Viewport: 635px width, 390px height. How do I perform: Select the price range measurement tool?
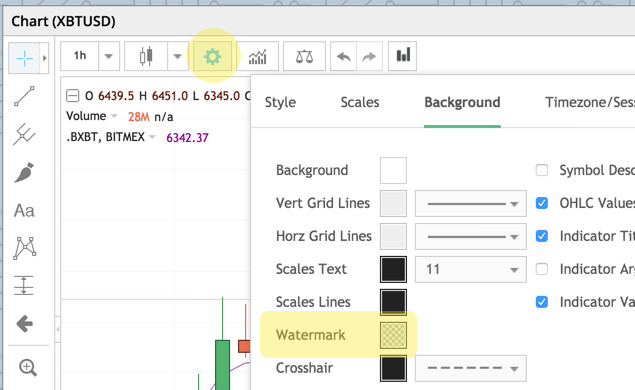pyautogui.click(x=24, y=286)
